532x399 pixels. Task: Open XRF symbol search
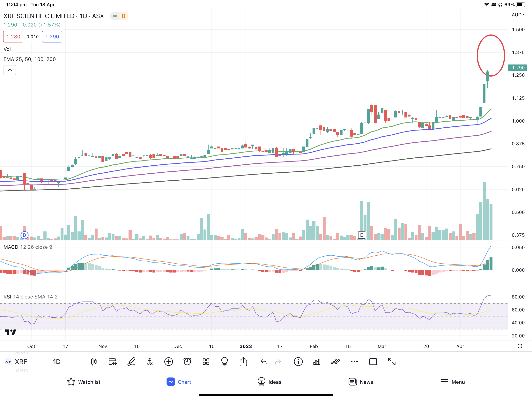(x=21, y=361)
